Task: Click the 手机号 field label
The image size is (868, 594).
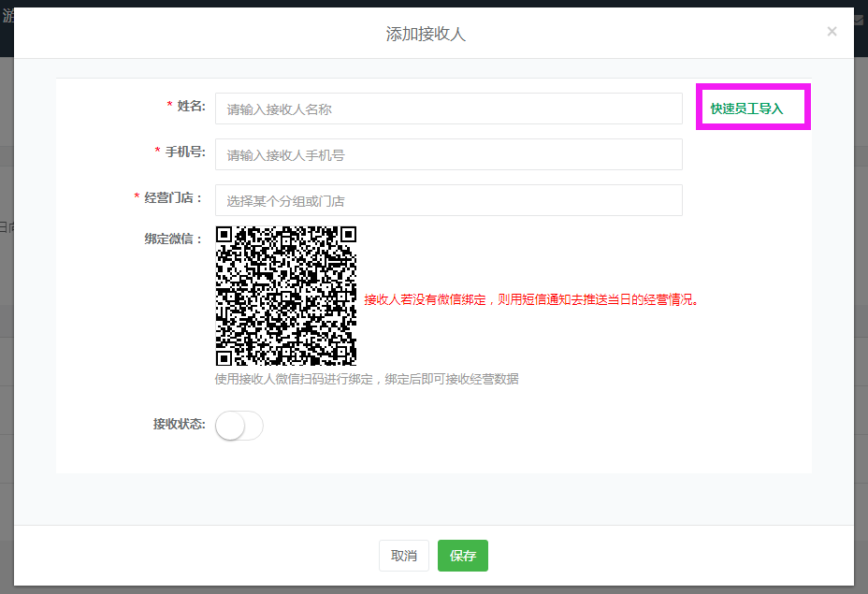Action: (185, 151)
